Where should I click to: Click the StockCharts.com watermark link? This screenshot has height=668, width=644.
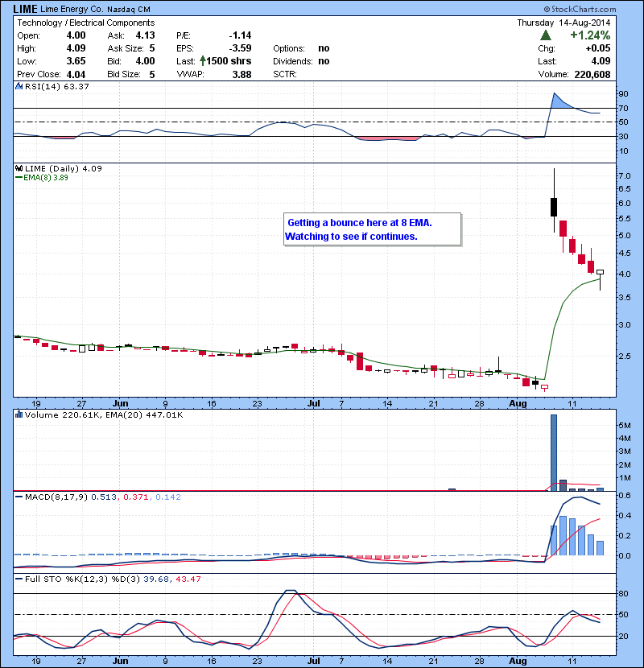[x=580, y=9]
